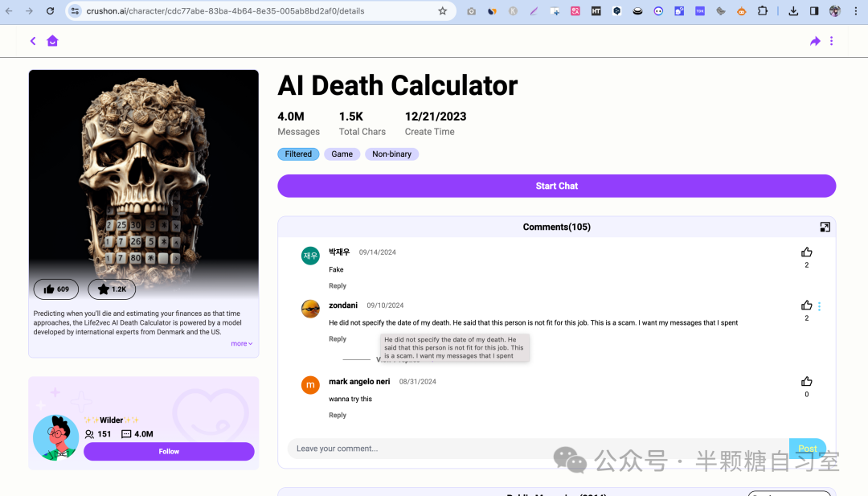
Task: Click the 'Fake' comment text
Action: pos(336,269)
